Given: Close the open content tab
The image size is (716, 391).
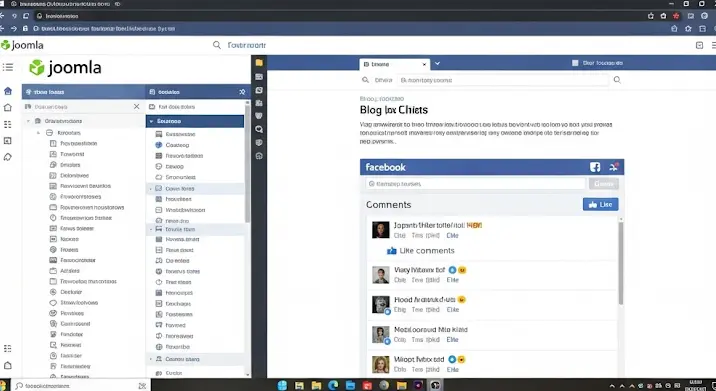Looking at the screenshot, I should point(424,64).
